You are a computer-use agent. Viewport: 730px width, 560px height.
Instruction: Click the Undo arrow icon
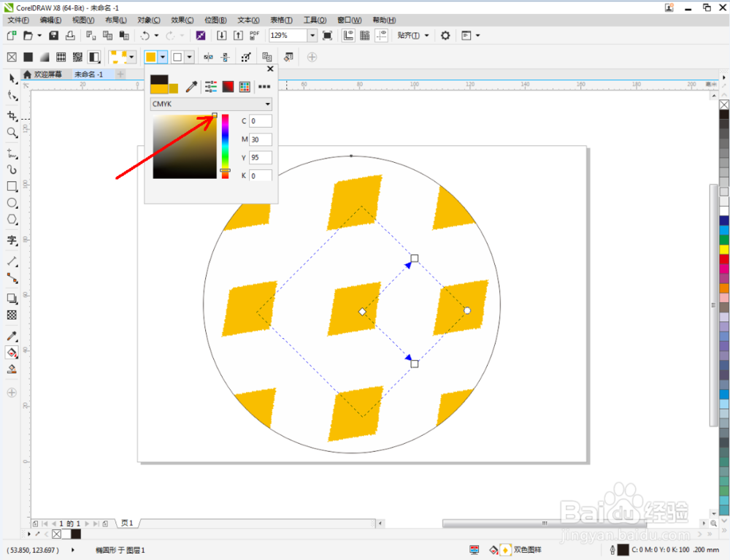point(145,35)
